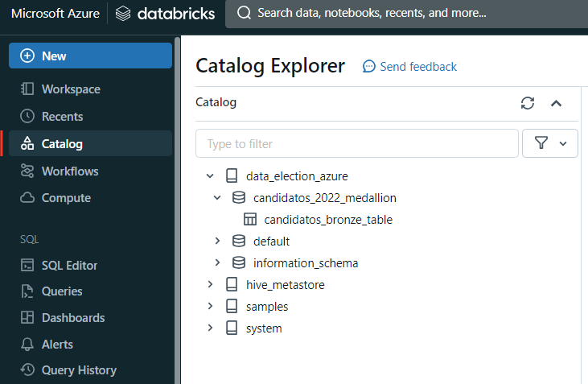Click the Workflows sidebar icon
This screenshot has width=588, height=384.
click(27, 171)
